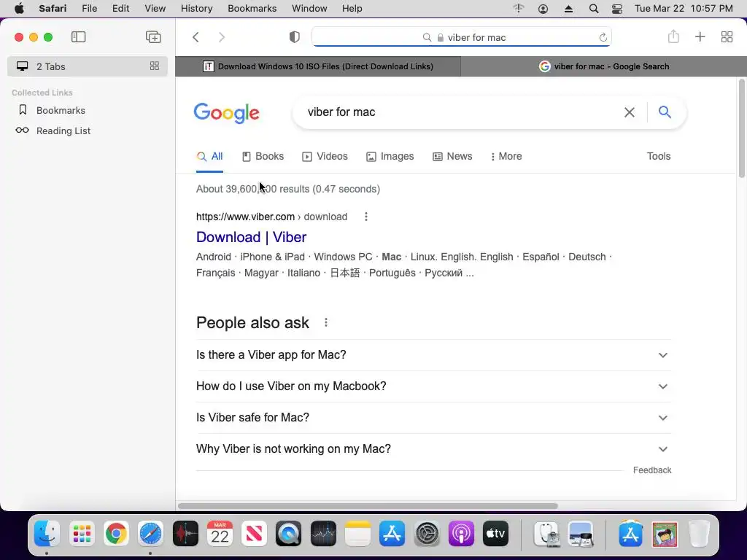This screenshot has width=747, height=560.
Task: Open Launchpad from the dock
Action: click(82, 533)
